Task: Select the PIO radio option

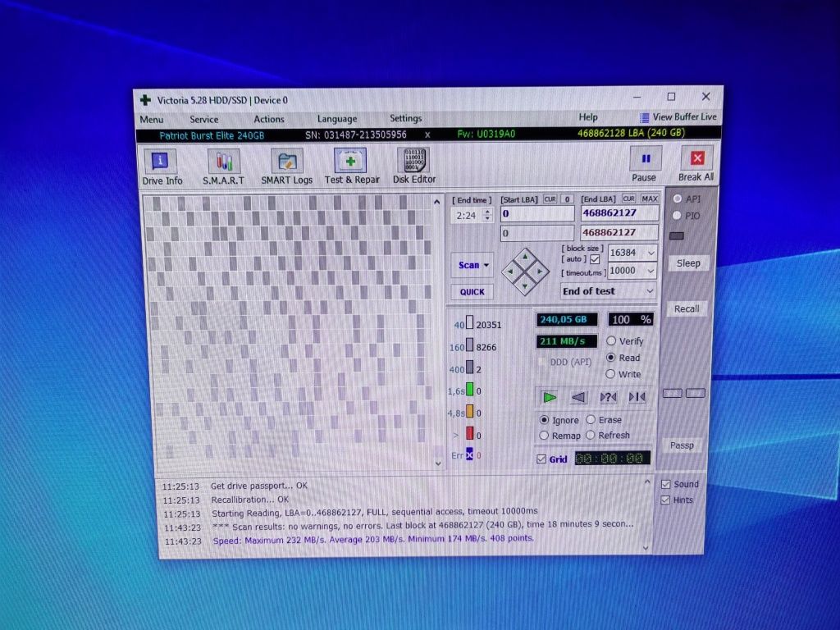Action: tap(677, 216)
